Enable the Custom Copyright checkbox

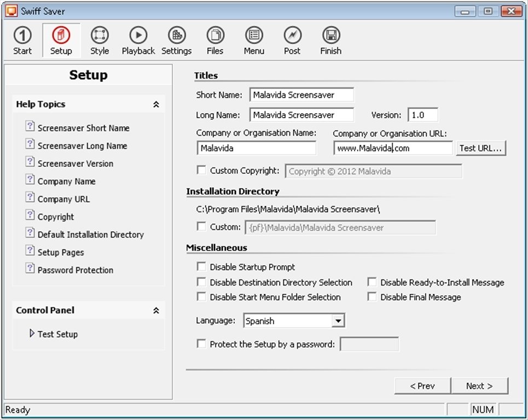tap(201, 170)
